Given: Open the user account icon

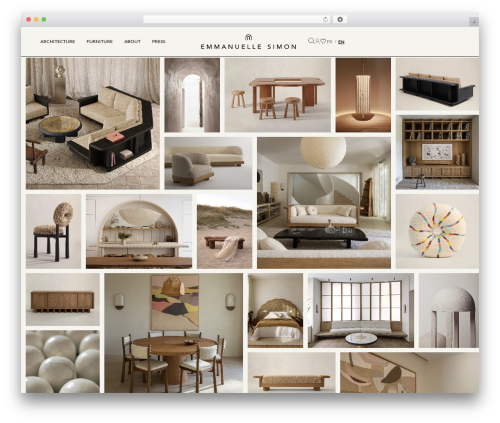Looking at the screenshot, I should pyautogui.click(x=317, y=41).
